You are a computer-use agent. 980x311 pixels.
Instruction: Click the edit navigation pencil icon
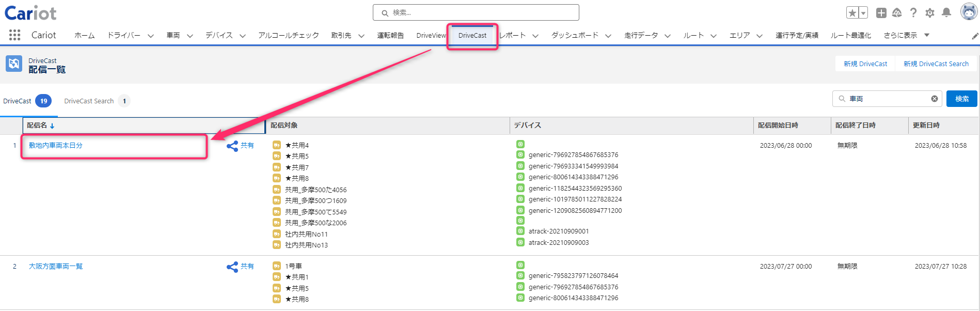click(975, 36)
